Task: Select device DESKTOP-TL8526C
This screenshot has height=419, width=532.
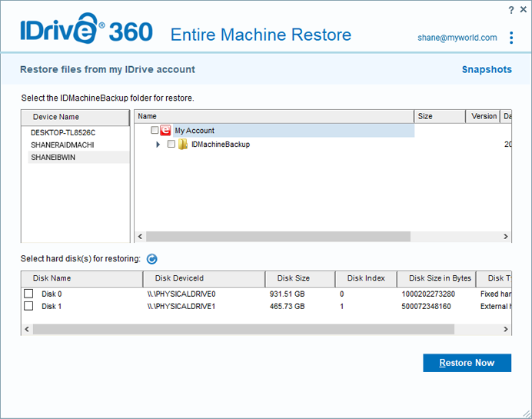Action: point(63,133)
